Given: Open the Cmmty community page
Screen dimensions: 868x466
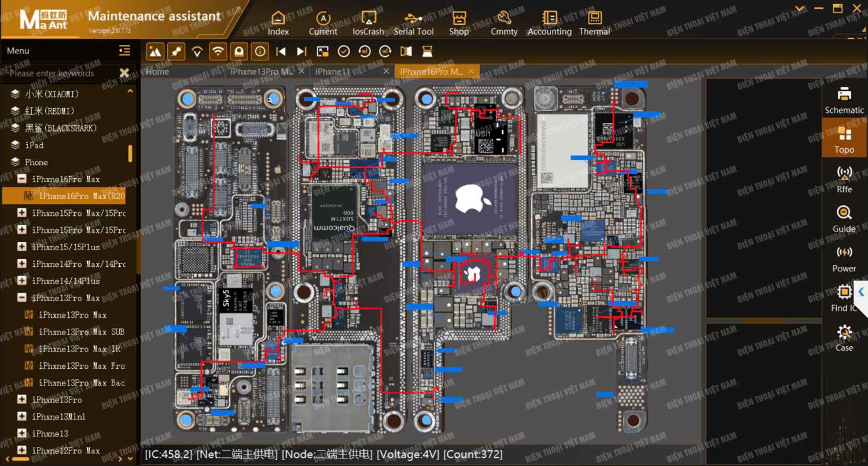Looking at the screenshot, I should click(504, 23).
